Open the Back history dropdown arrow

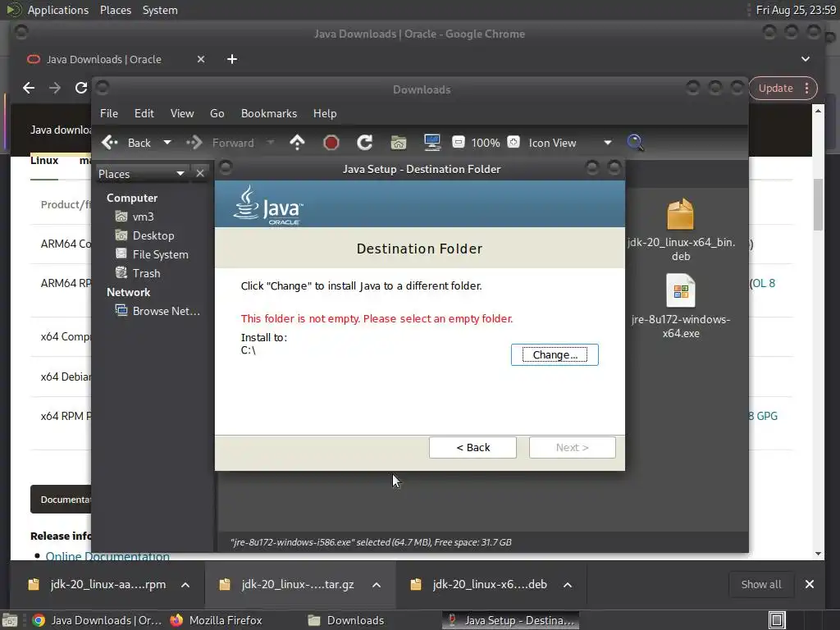tap(167, 143)
